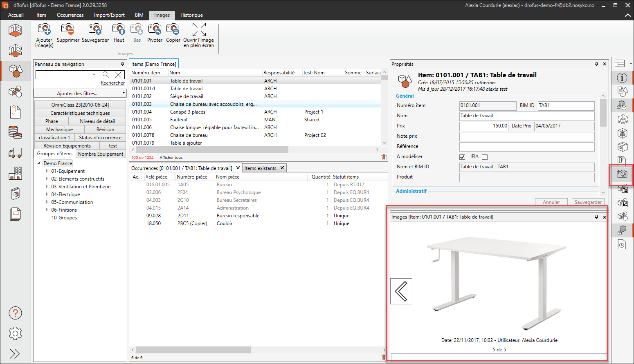Show previous image with left arrow
Image resolution: width=634 pixels, height=364 pixels.
[x=401, y=291]
